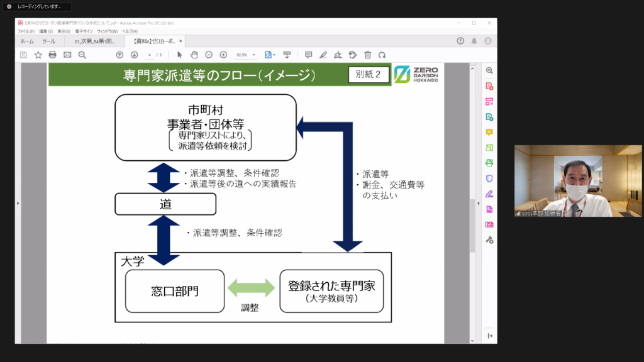Open the Create PDF tool in right sidebar

(x=489, y=86)
